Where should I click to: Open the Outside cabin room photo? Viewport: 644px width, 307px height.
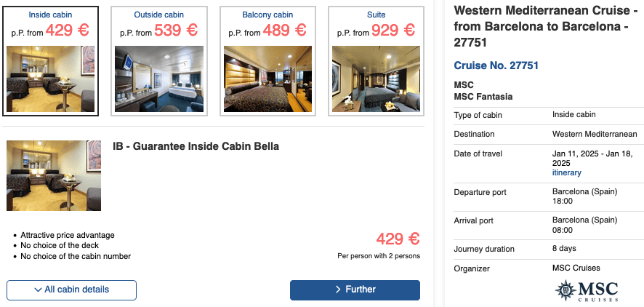point(158,79)
